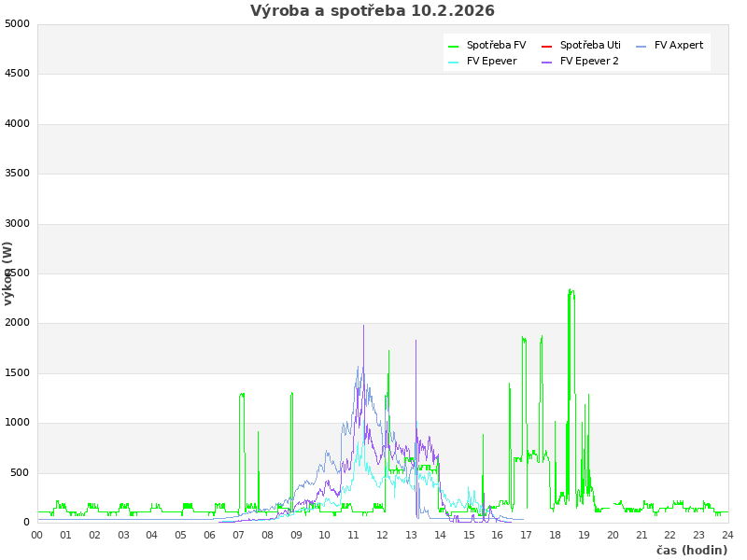Screen dimensions: 747x560
Task: Click the blue FV Axpert legend line marker
Action: (641, 46)
